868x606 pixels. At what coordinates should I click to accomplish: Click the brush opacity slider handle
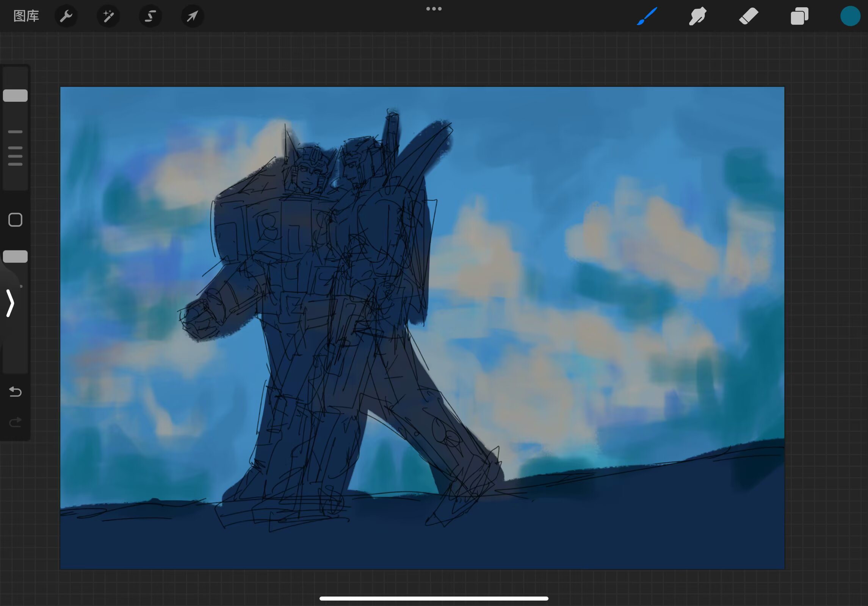[x=15, y=256]
